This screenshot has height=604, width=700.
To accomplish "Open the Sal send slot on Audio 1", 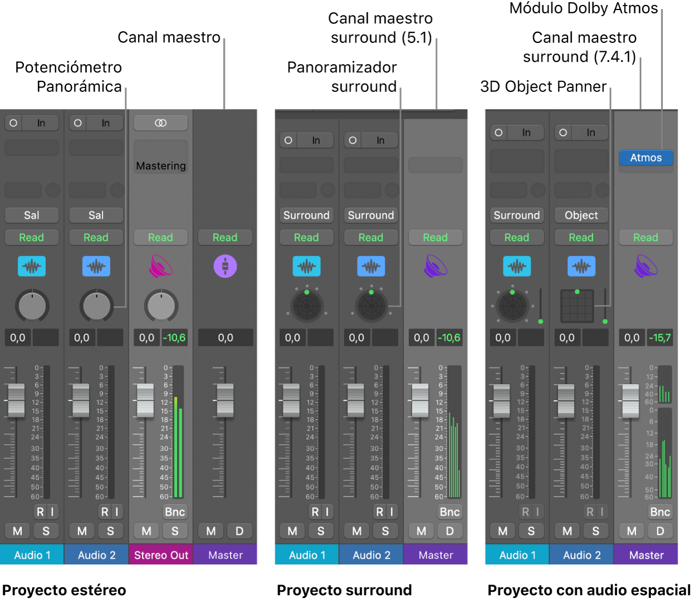I will 32,215.
